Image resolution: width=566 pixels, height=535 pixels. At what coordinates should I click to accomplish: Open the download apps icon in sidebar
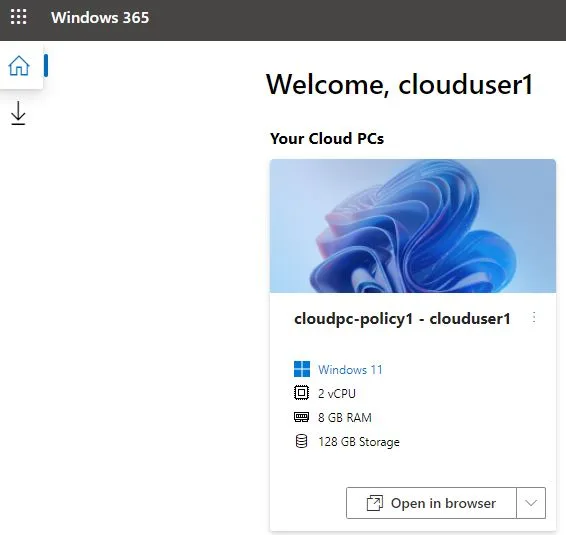point(18,113)
